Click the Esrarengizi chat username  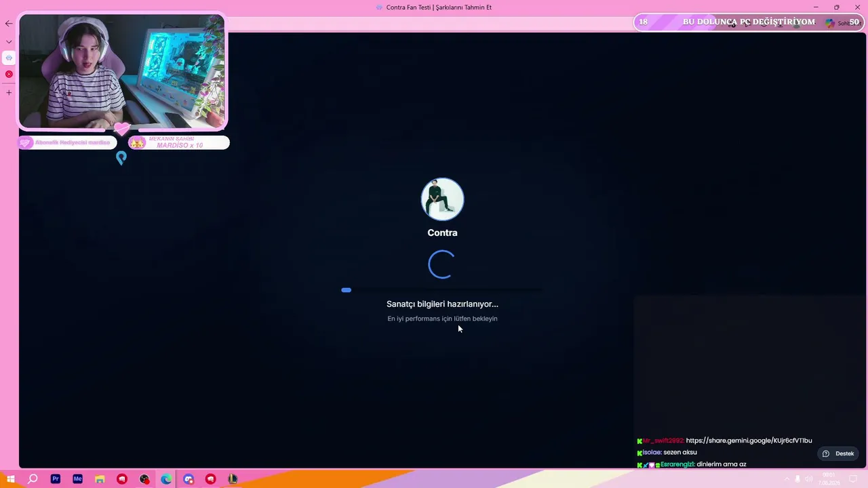tap(677, 464)
